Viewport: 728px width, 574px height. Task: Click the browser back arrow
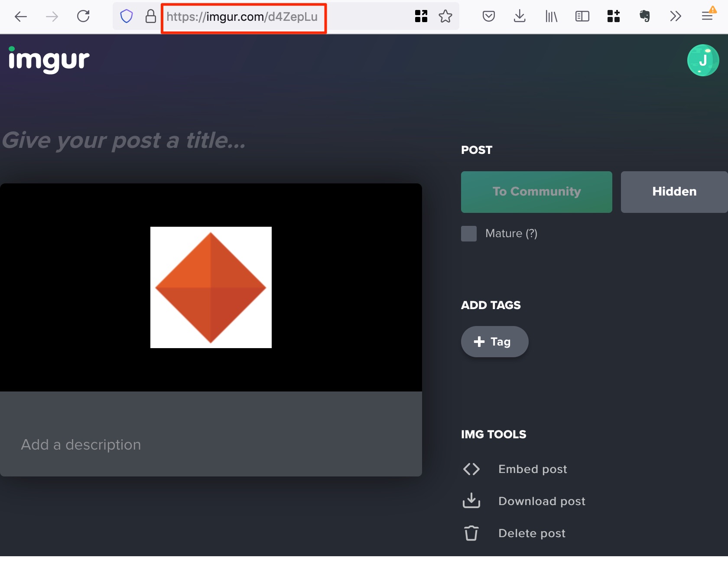click(x=20, y=17)
